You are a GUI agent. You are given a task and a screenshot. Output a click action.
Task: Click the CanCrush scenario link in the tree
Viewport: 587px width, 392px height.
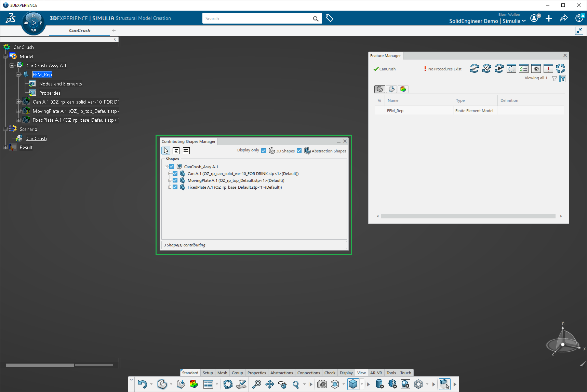tap(37, 138)
